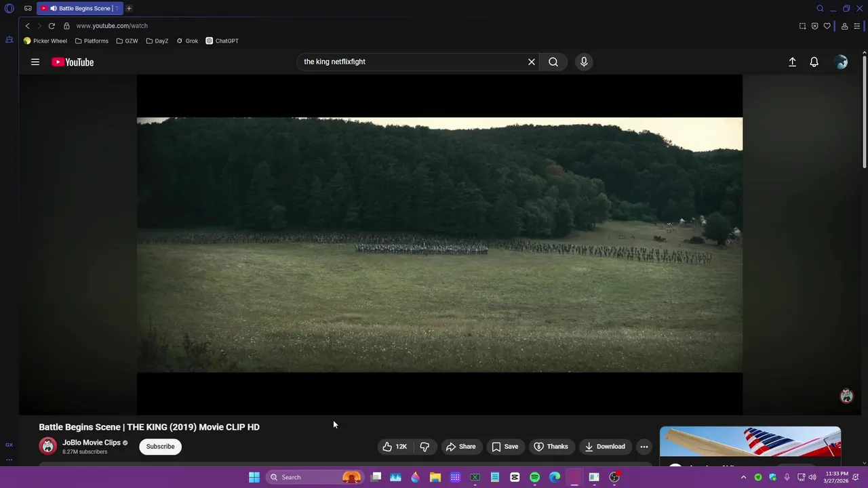868x488 pixels.
Task: Select the Battle Begins Scene tab
Action: click(79, 8)
